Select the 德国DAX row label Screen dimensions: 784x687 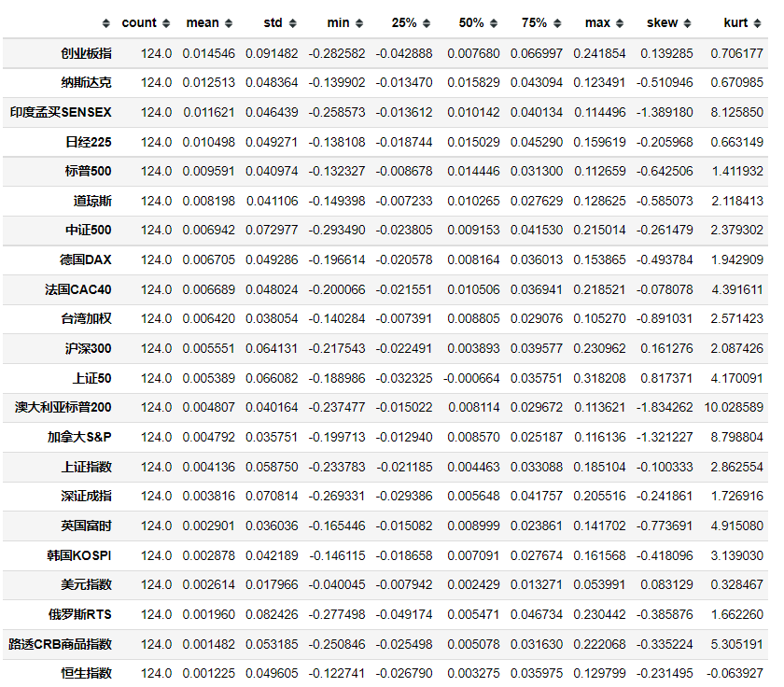click(x=86, y=260)
